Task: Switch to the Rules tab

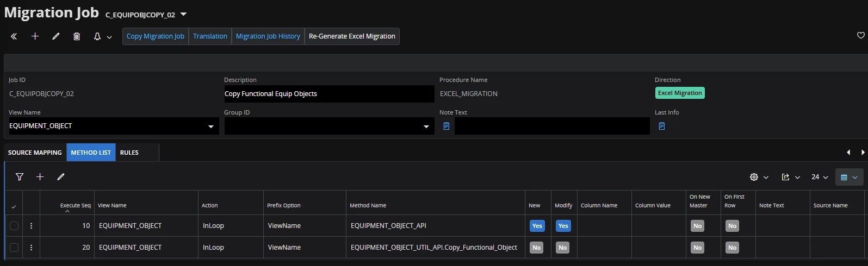Action: (129, 153)
